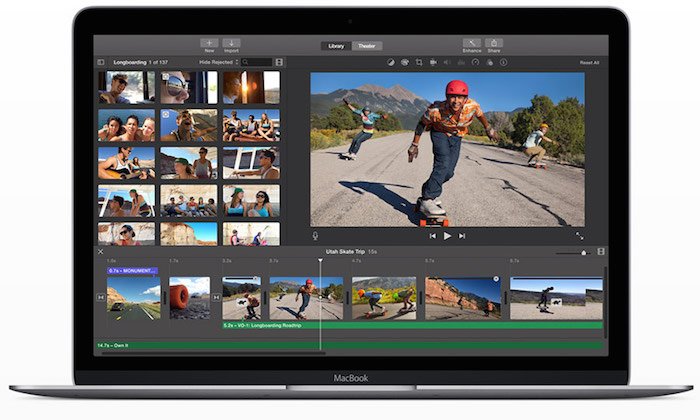Click the Reset All button

pyautogui.click(x=589, y=62)
